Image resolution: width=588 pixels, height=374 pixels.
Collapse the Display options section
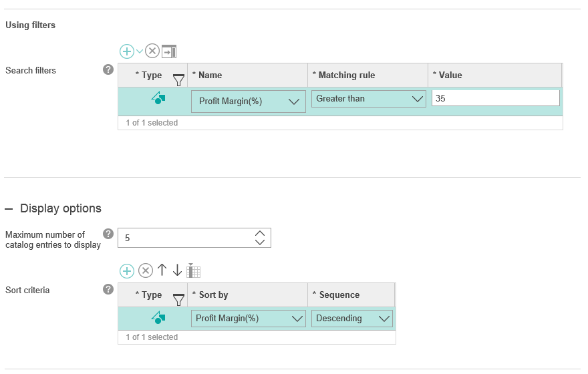pyautogui.click(x=9, y=208)
